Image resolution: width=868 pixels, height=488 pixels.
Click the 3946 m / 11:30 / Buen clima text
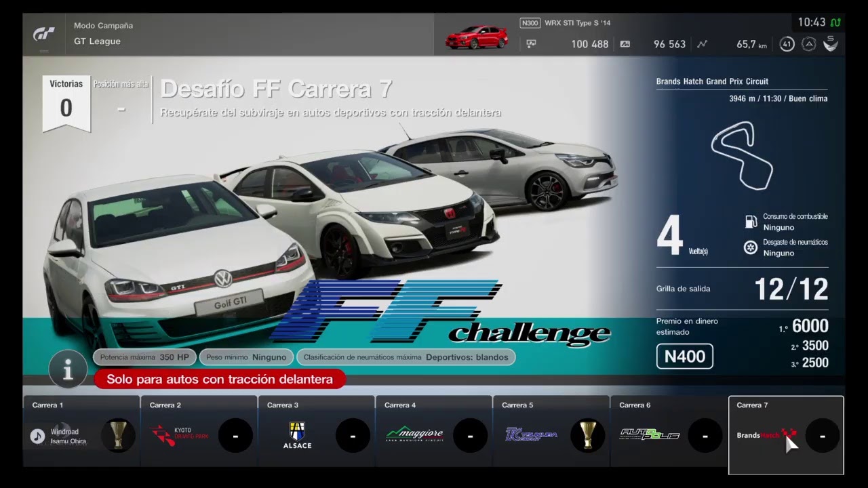click(x=778, y=98)
